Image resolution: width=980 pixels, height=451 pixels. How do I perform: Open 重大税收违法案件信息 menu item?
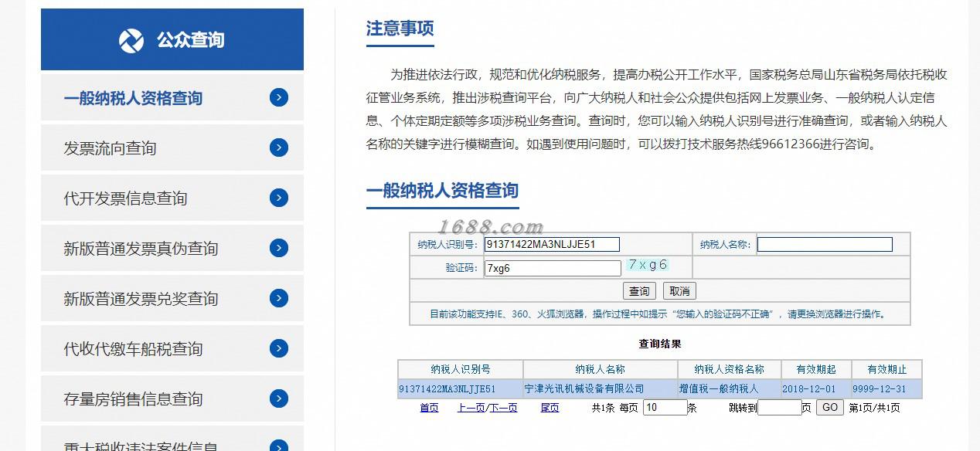(x=172, y=439)
